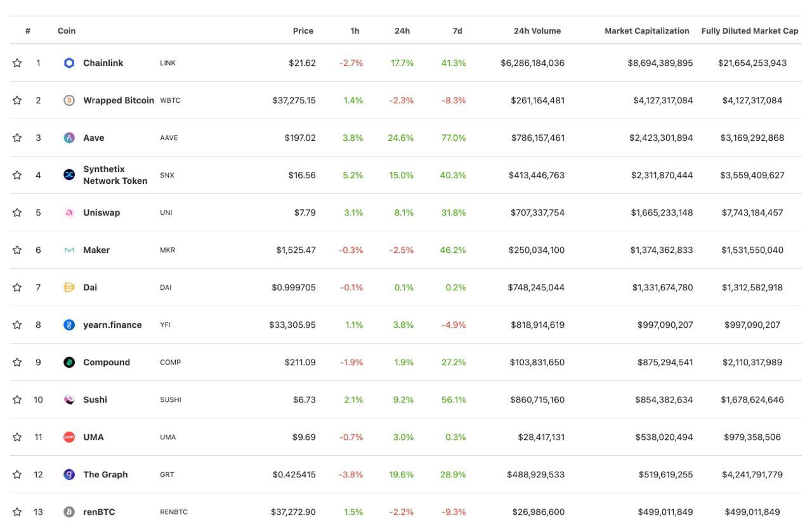The height and width of the screenshot is (530, 812).
Task: Toggle the favorite star for Uniswap
Action: [x=17, y=212]
